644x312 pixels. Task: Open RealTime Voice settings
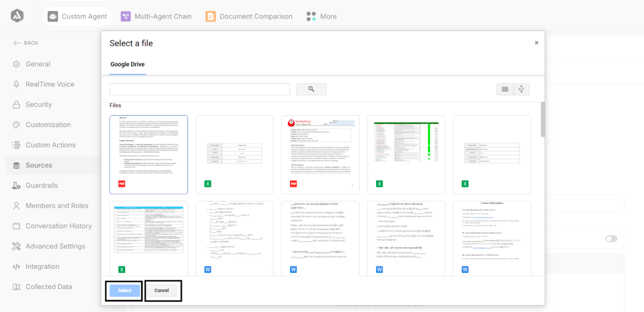coord(50,84)
